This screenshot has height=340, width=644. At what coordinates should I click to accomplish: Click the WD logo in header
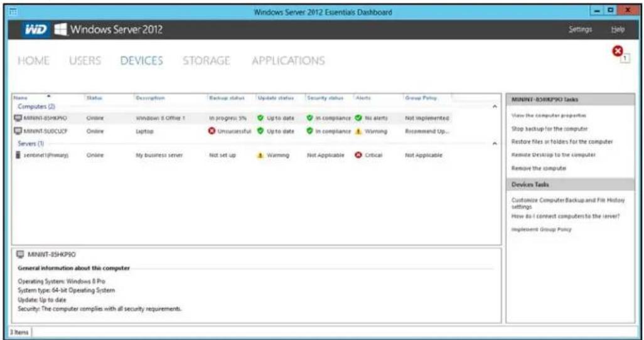pyautogui.click(x=36, y=29)
